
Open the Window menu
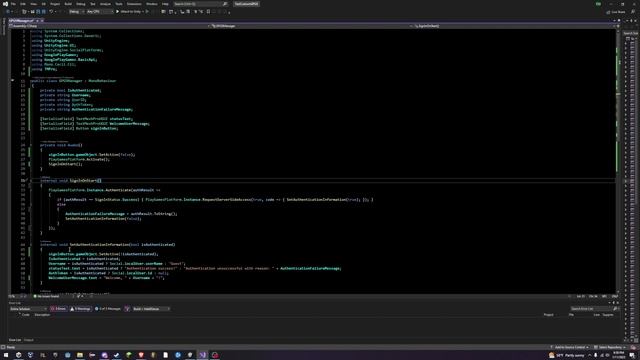151,4
